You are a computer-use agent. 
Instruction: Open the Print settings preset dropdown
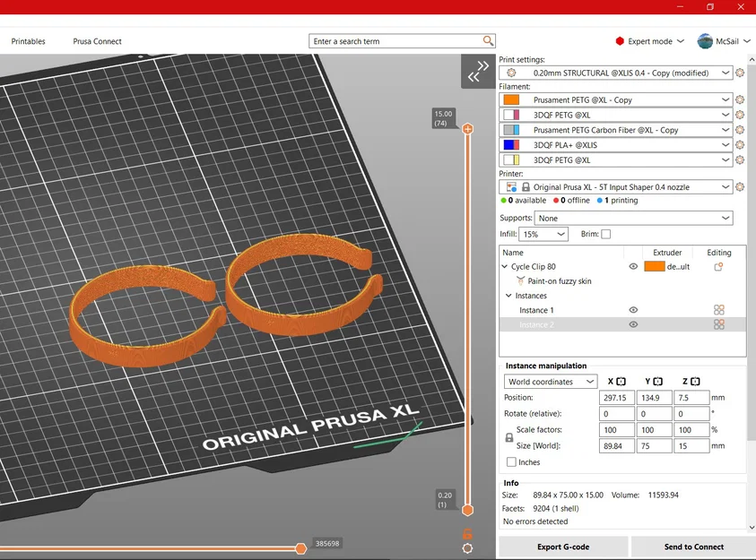pos(616,73)
